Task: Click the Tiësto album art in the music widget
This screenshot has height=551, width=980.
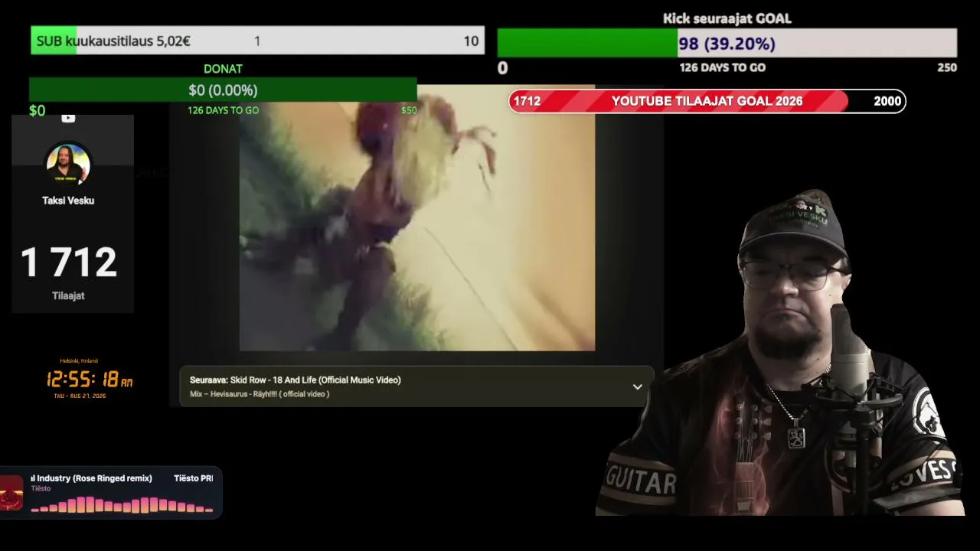Action: click(11, 493)
